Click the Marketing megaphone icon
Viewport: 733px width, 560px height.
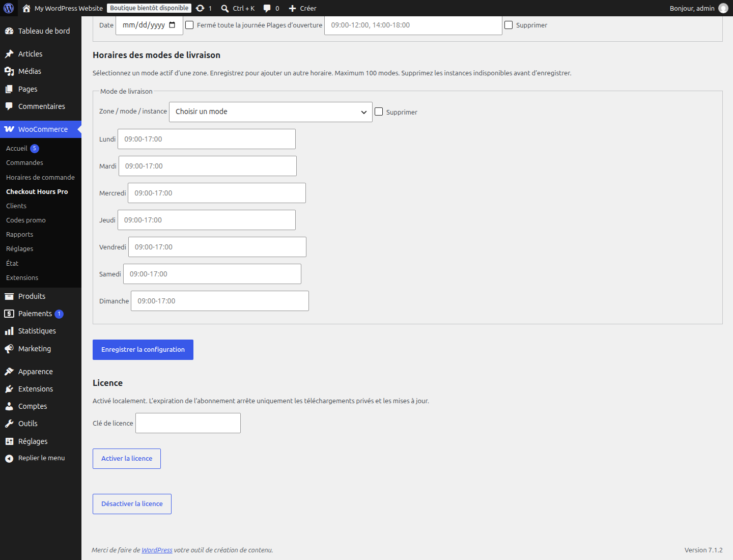tap(9, 349)
